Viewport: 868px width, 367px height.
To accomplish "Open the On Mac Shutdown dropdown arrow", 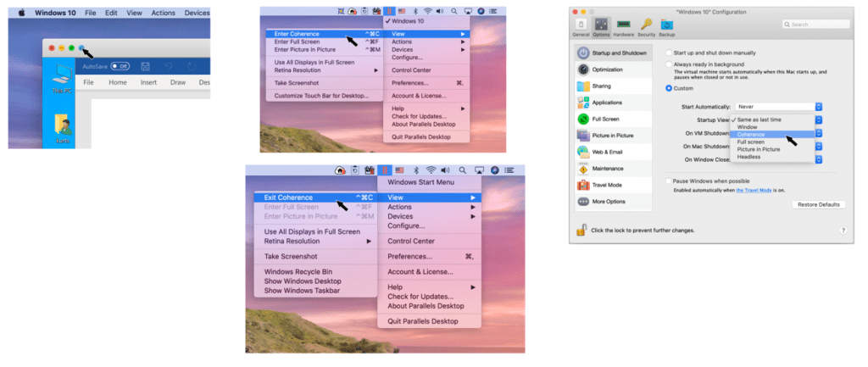I will click(819, 147).
